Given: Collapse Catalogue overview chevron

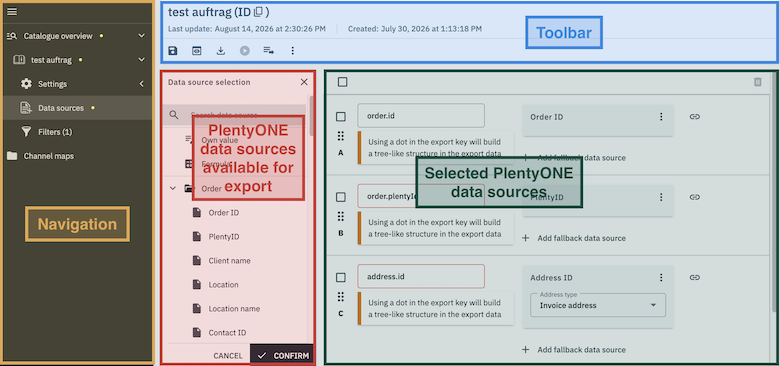Looking at the screenshot, I should 141,36.
